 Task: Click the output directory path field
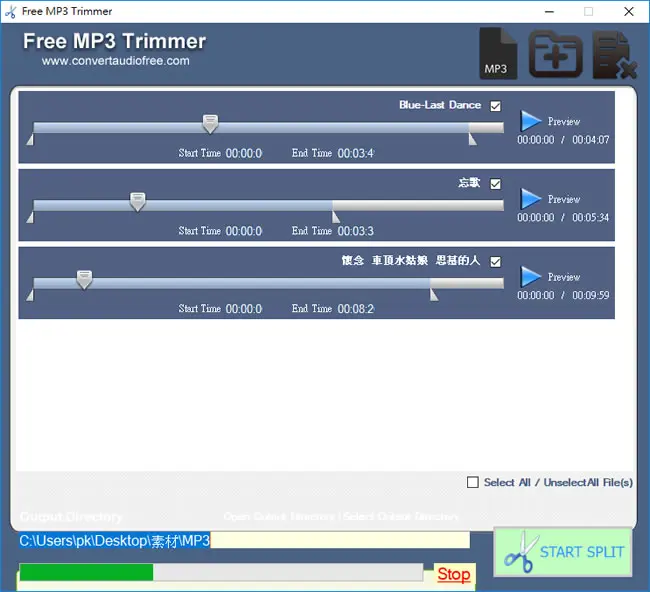pyautogui.click(x=245, y=541)
